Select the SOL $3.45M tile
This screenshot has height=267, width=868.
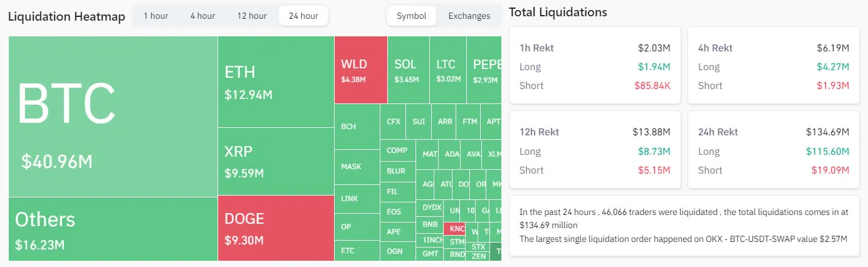tap(408, 70)
